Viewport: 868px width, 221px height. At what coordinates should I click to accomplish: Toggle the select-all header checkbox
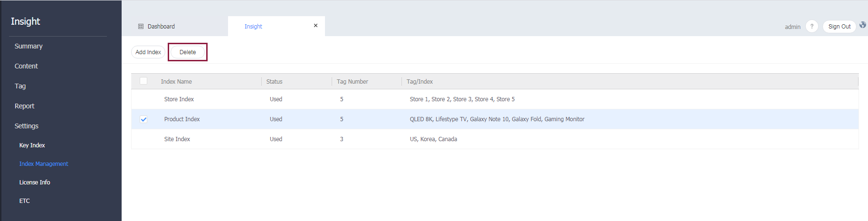coord(143,81)
